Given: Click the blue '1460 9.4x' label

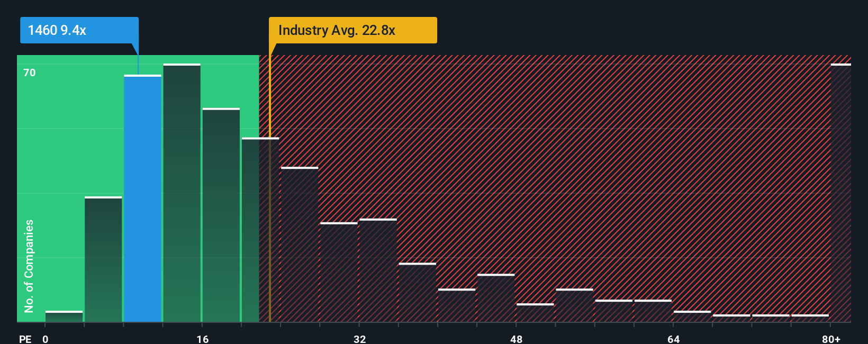Looking at the screenshot, I should click(79, 30).
